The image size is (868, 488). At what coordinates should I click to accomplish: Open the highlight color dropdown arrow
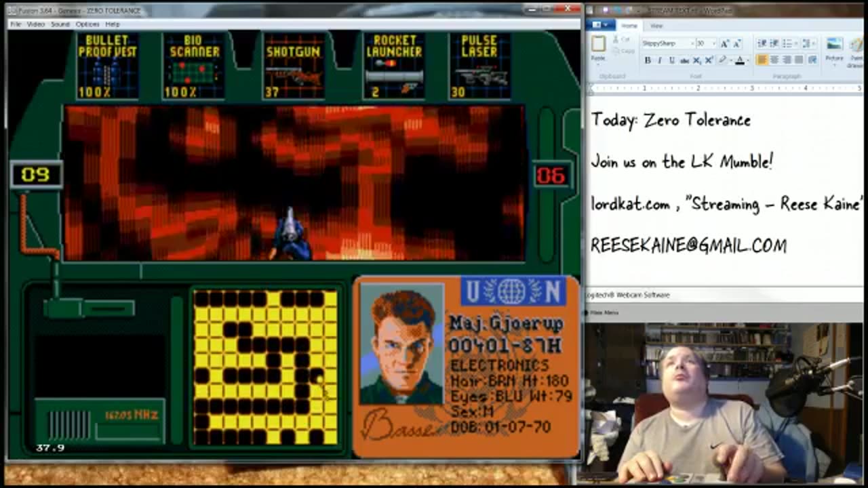click(x=731, y=60)
